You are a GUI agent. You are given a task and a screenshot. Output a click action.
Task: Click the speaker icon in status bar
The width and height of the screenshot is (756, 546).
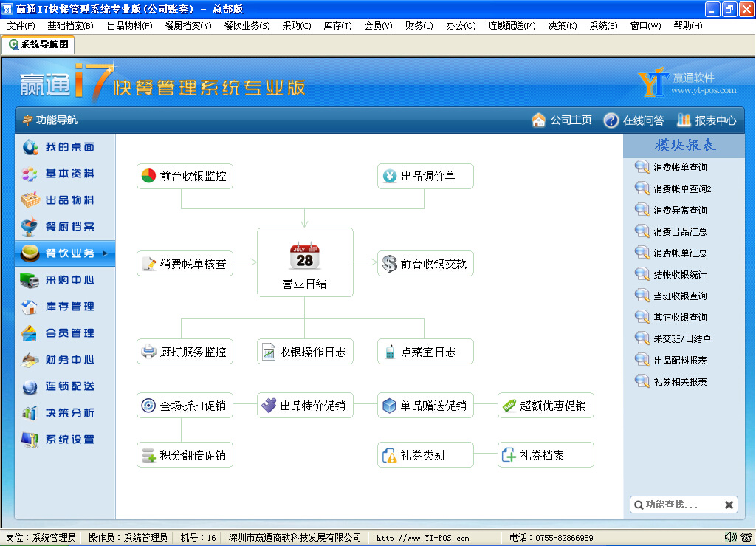point(730,537)
